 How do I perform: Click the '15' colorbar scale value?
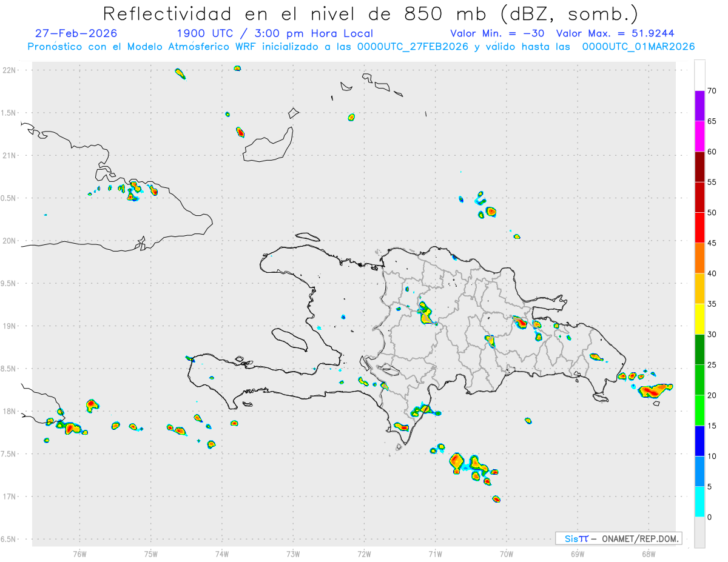coord(712,426)
